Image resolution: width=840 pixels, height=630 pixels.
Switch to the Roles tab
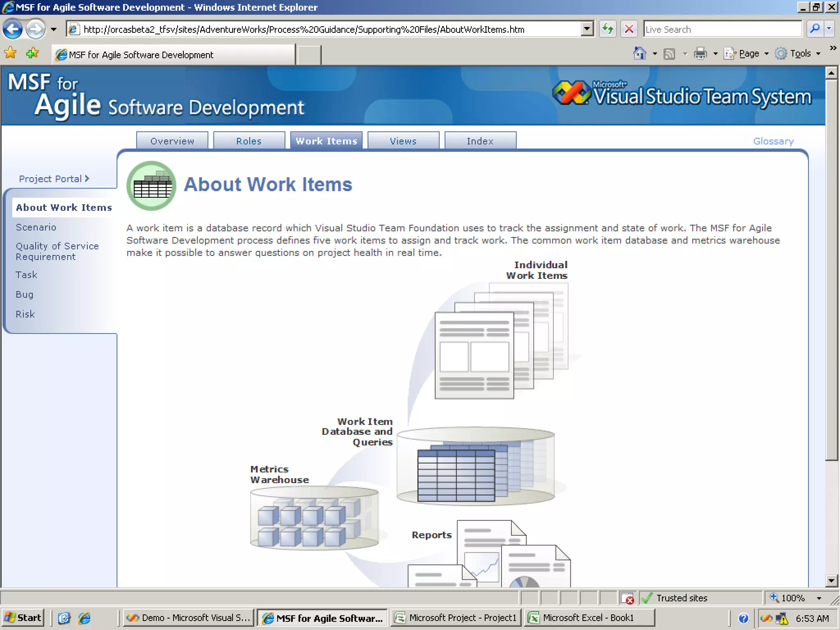tap(249, 141)
